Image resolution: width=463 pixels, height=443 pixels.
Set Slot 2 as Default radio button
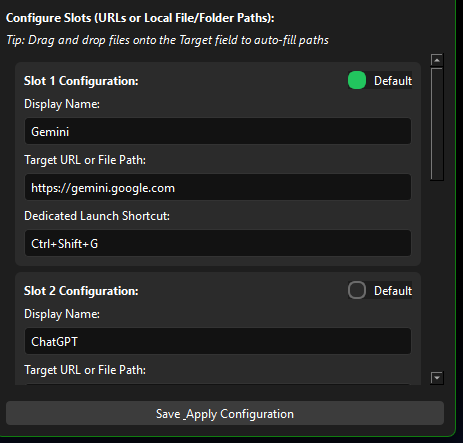357,290
